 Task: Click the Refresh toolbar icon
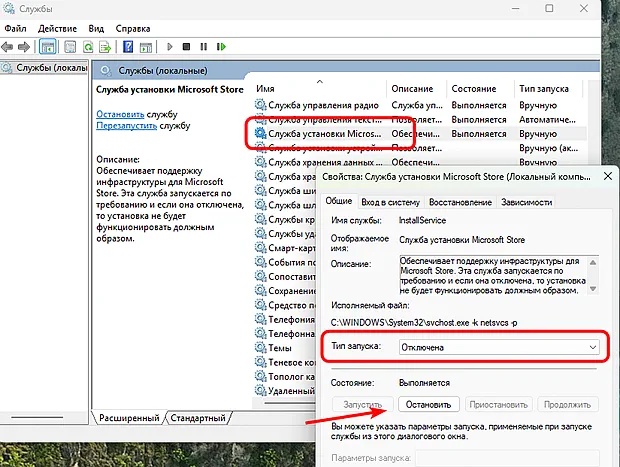88,47
